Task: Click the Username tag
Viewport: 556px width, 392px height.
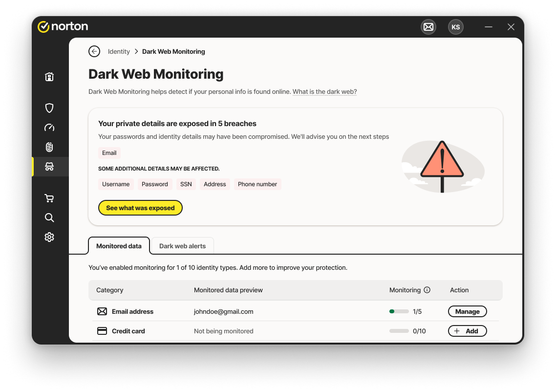Action: pyautogui.click(x=116, y=184)
